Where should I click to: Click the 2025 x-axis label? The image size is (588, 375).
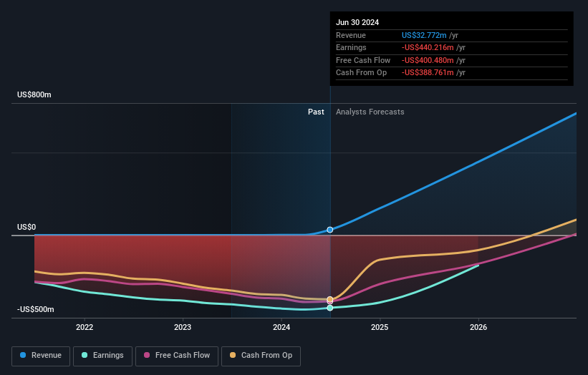tap(380, 328)
